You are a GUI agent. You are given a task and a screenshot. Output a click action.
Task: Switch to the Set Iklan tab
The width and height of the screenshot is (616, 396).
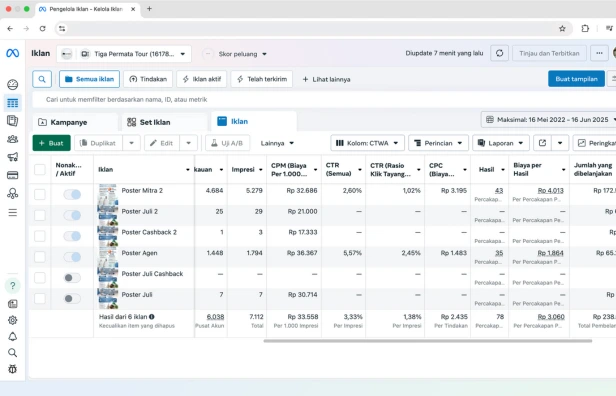164,122
